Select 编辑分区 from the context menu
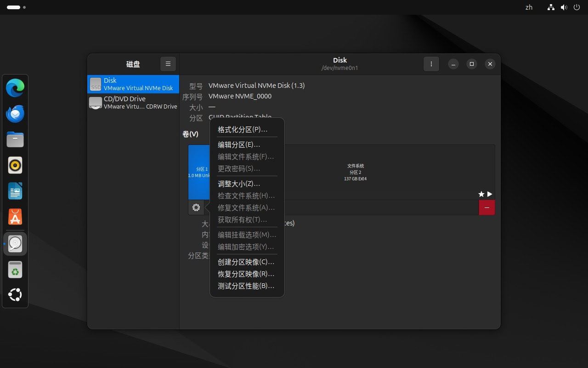Image resolution: width=588 pixels, height=368 pixels. click(x=239, y=144)
